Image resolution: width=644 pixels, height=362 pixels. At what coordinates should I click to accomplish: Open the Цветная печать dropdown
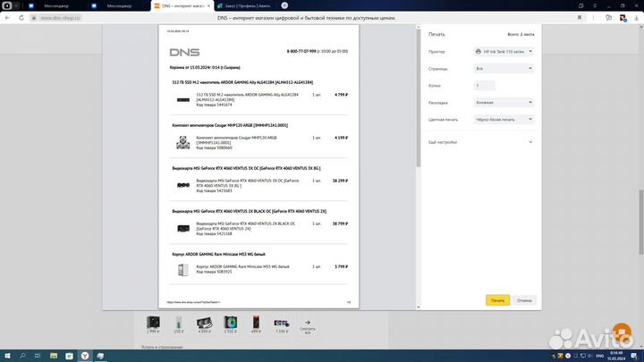[x=504, y=120]
